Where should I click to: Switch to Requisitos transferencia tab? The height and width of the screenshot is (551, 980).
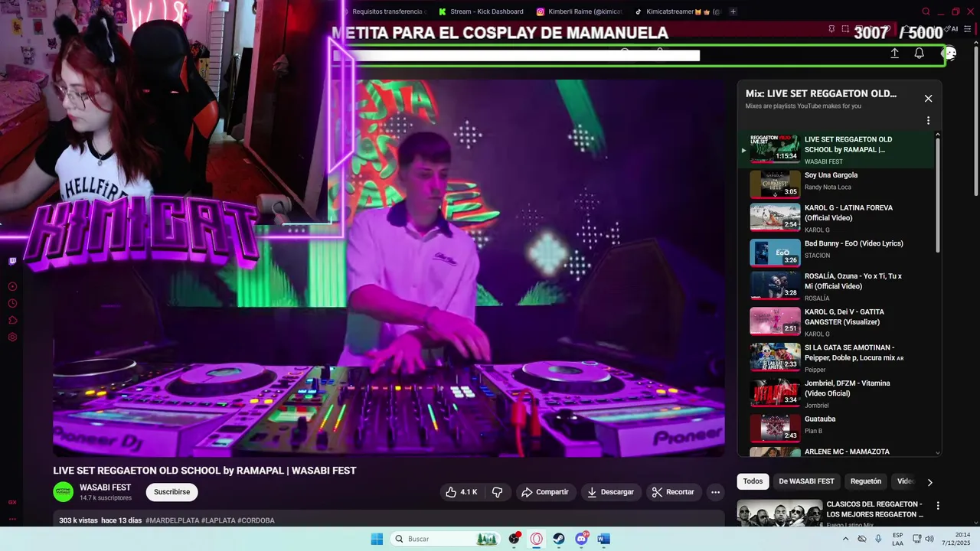click(x=386, y=11)
